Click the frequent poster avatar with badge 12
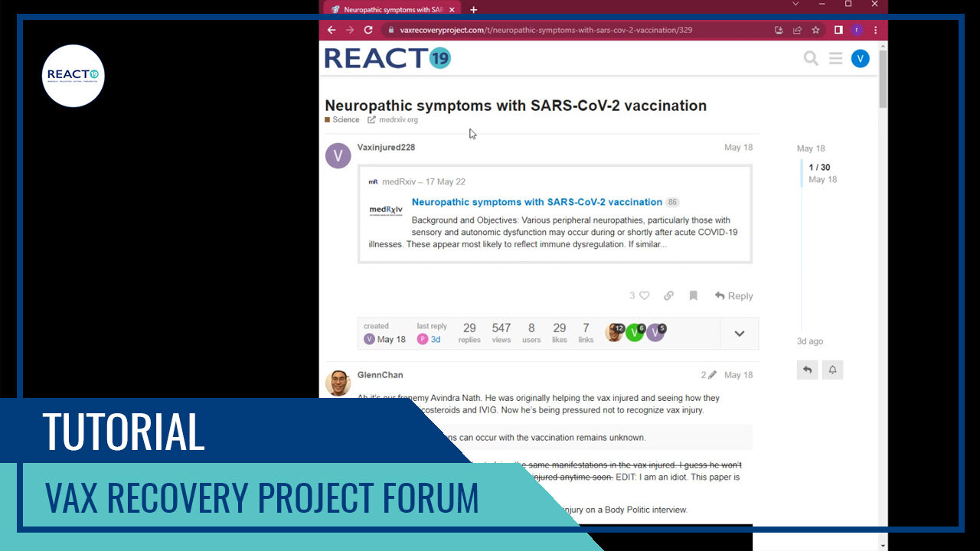Screen dimensions: 980x551 pyautogui.click(x=615, y=332)
